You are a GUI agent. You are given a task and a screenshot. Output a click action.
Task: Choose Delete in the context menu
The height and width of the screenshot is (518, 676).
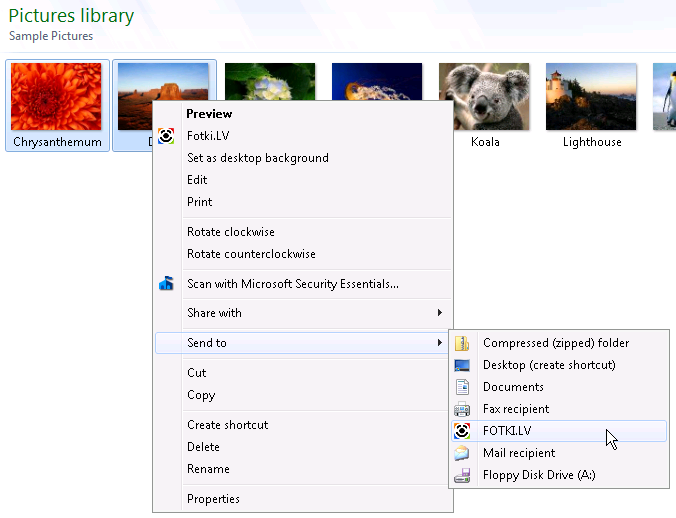[x=203, y=447]
